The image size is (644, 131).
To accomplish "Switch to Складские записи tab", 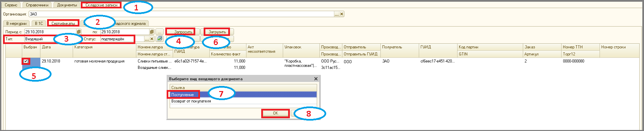I will pos(101,5).
